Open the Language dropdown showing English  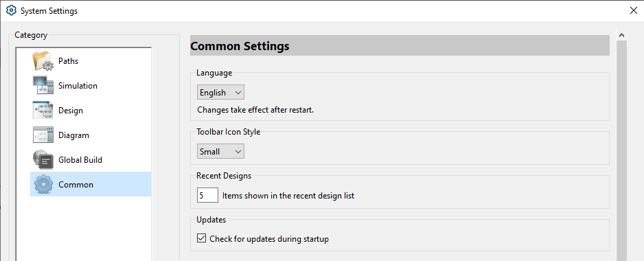click(x=220, y=93)
